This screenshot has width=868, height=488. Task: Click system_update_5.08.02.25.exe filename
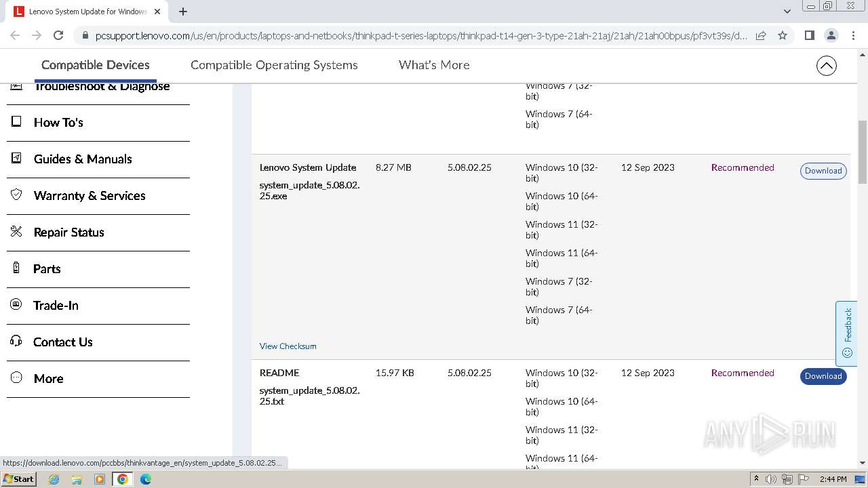(x=309, y=190)
